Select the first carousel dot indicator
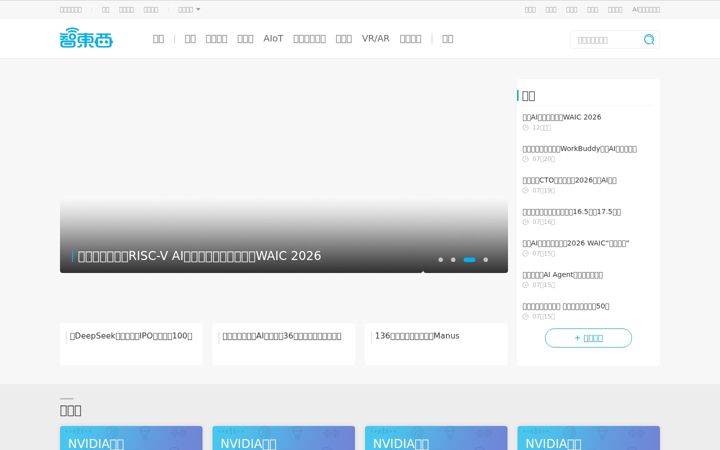The image size is (720, 450). [440, 260]
